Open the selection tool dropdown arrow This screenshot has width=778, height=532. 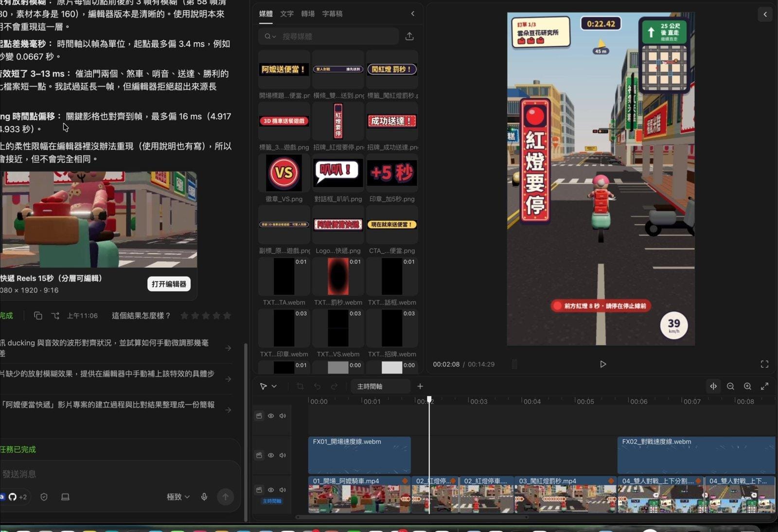274,386
